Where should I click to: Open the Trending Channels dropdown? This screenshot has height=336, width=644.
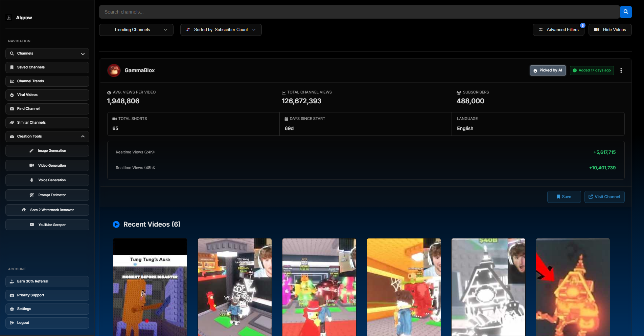click(136, 29)
